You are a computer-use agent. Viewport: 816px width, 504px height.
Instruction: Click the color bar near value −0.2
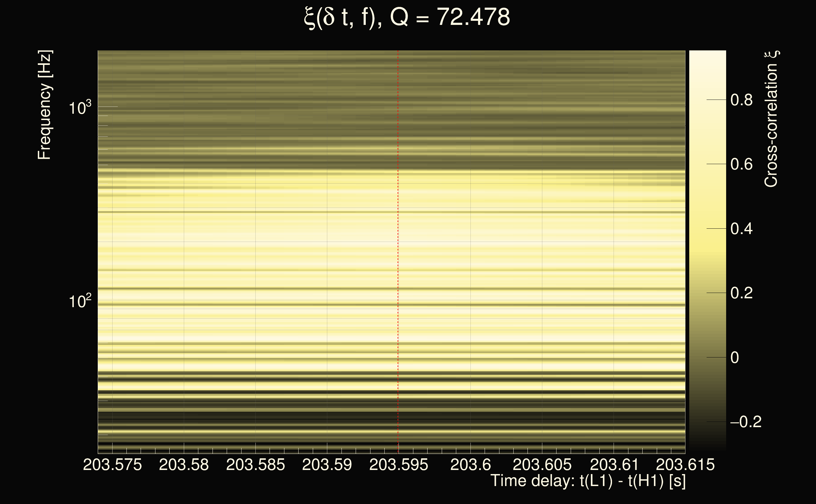pyautogui.click(x=707, y=422)
